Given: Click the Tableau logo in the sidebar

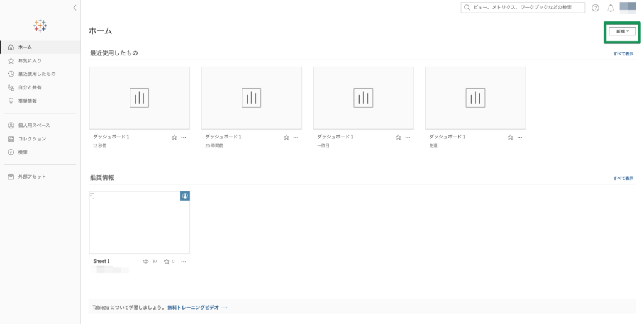Looking at the screenshot, I should coord(40,26).
